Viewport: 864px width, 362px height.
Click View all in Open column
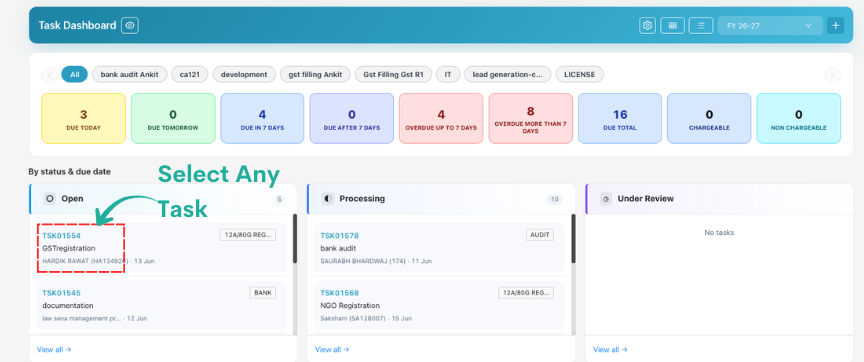point(54,349)
